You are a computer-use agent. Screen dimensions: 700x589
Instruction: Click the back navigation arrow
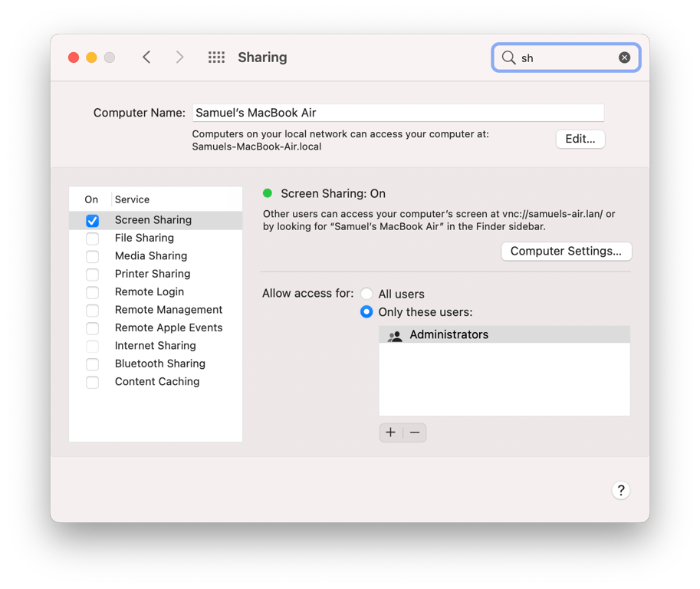[x=146, y=57]
